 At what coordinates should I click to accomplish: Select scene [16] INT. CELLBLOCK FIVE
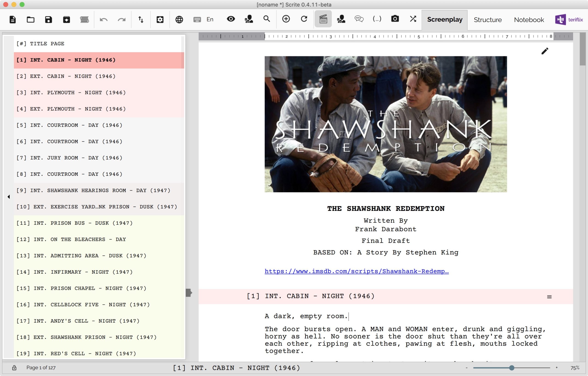[99, 305]
